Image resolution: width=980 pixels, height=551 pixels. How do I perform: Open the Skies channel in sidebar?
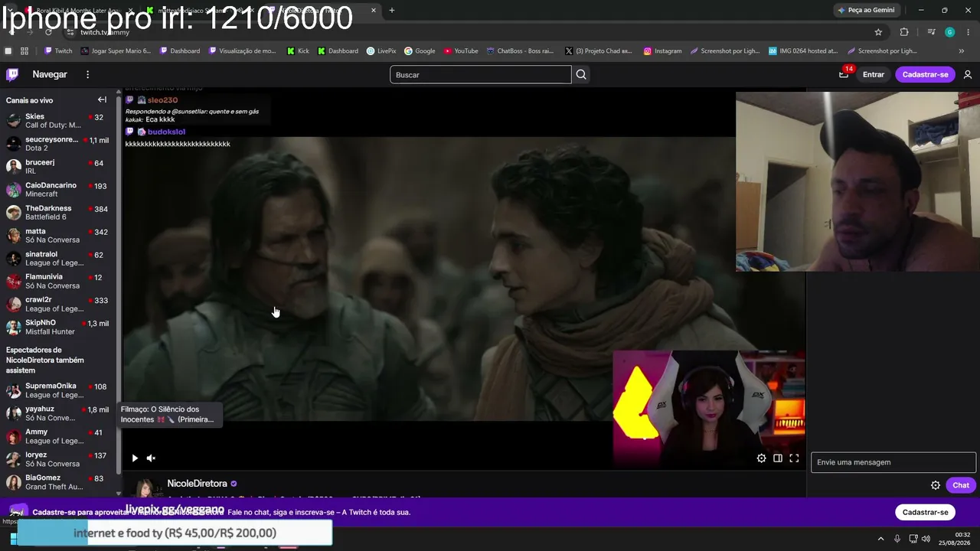click(x=57, y=121)
